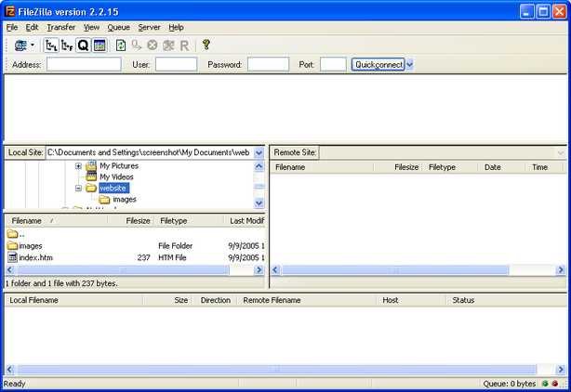Screen dimensions: 571x392
Task: Click the My Pictures folder icon
Action: 91,165
